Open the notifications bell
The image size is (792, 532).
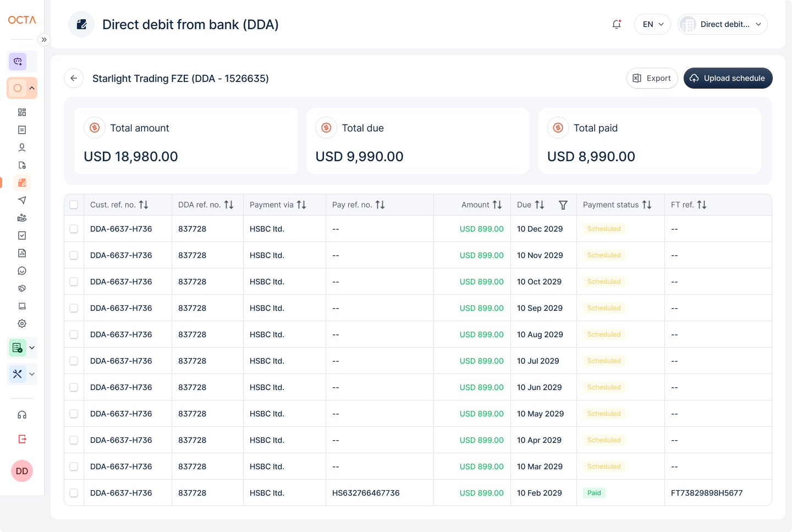pos(617,24)
